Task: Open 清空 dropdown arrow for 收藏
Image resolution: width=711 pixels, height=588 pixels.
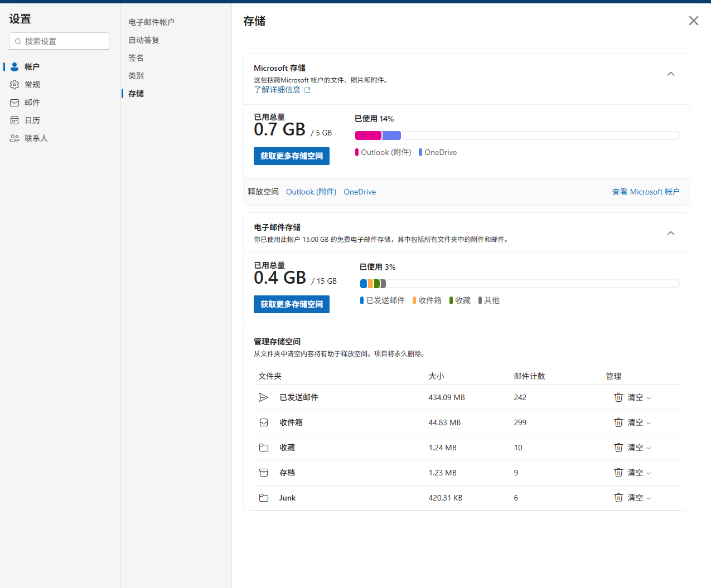Action: 649,448
